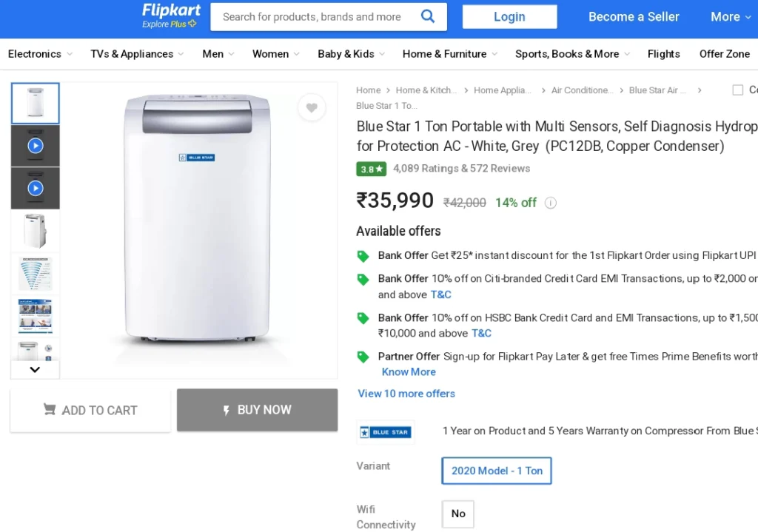
Task: Select No for Wifi Connectivity
Action: (457, 514)
